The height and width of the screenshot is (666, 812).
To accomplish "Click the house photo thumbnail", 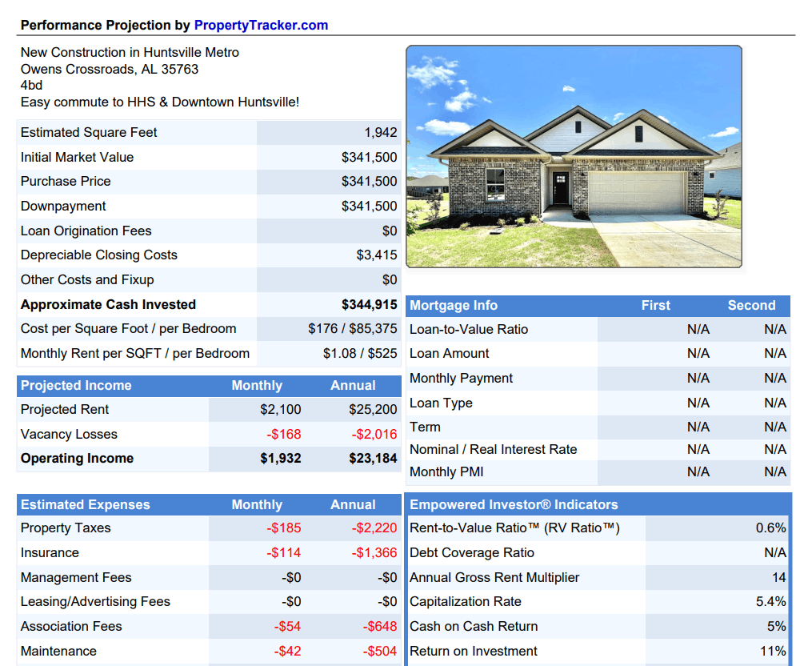I will 574,156.
